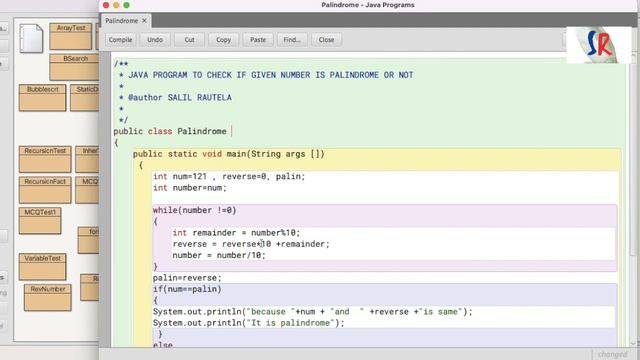Screen dimensions: 640x360
Task: Select the ArrayTest class box
Action: tap(71, 37)
